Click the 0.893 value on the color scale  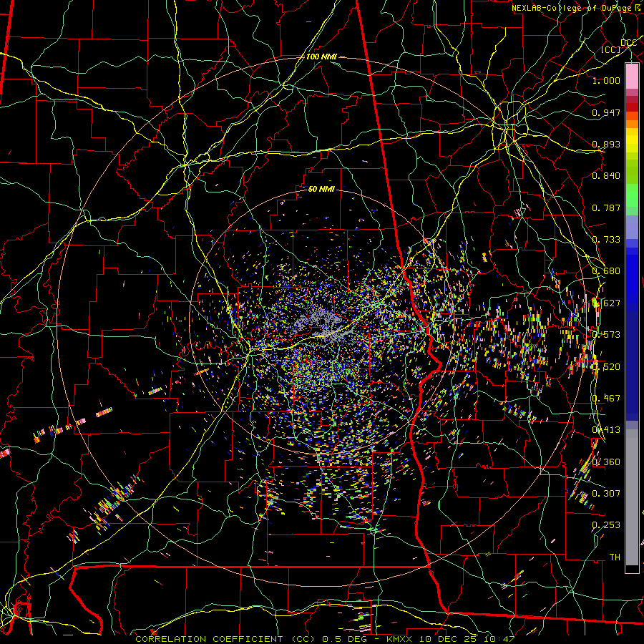606,144
